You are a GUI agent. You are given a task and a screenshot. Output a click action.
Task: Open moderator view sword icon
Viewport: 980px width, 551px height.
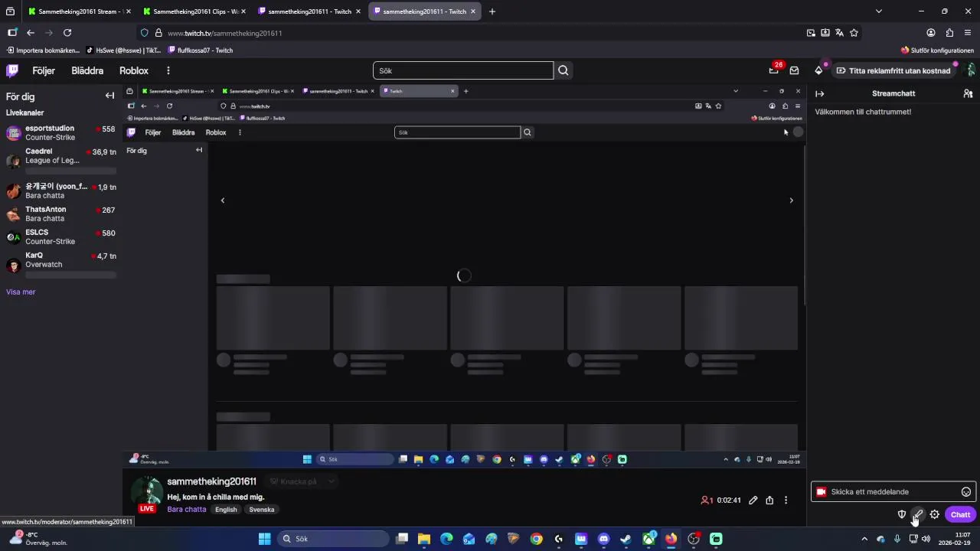point(918,514)
